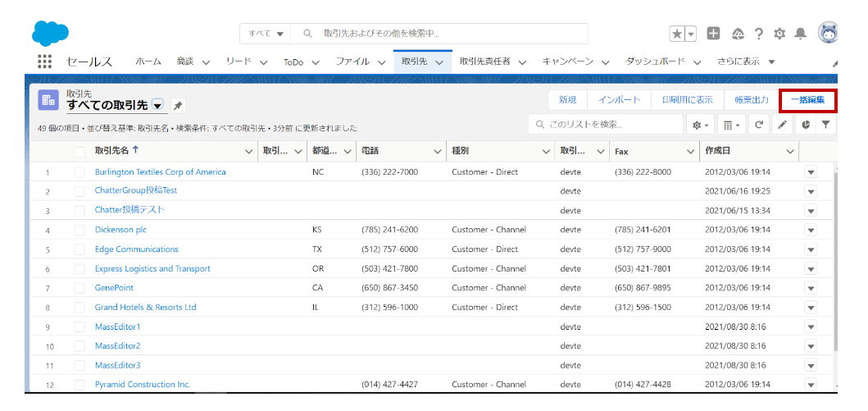Refresh the list with the reload icon
Screen dimensions: 868x411
tap(759, 125)
